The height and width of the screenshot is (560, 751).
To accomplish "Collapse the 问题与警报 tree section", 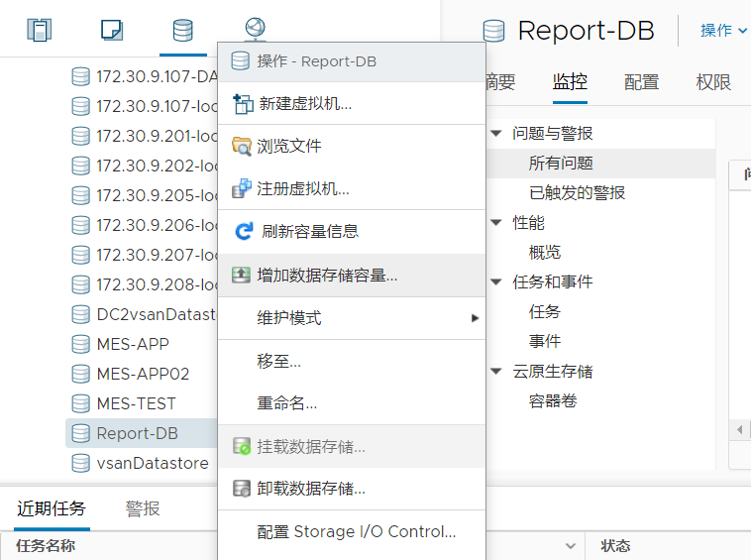I will (496, 133).
